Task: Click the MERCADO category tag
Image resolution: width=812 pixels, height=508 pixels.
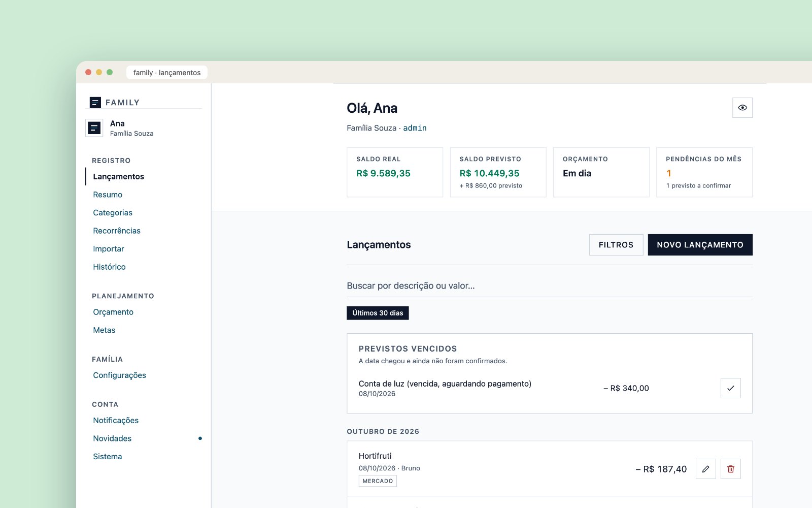Action: click(x=378, y=481)
